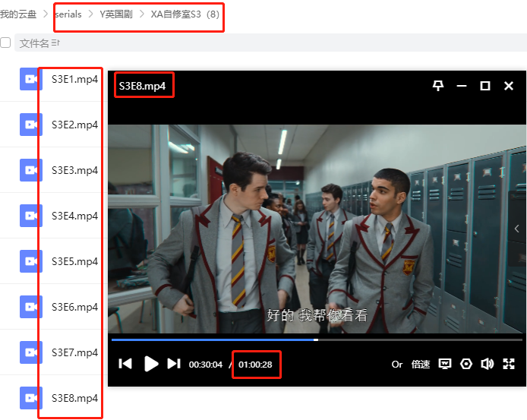Image resolution: width=527 pixels, height=420 pixels.
Task: Open the S3E4.mp4 file name
Action: click(x=74, y=216)
